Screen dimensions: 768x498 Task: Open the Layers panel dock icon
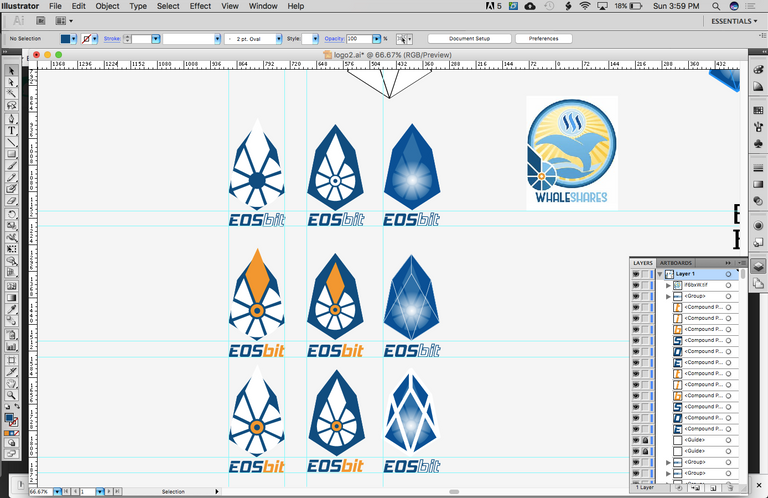[x=758, y=266]
